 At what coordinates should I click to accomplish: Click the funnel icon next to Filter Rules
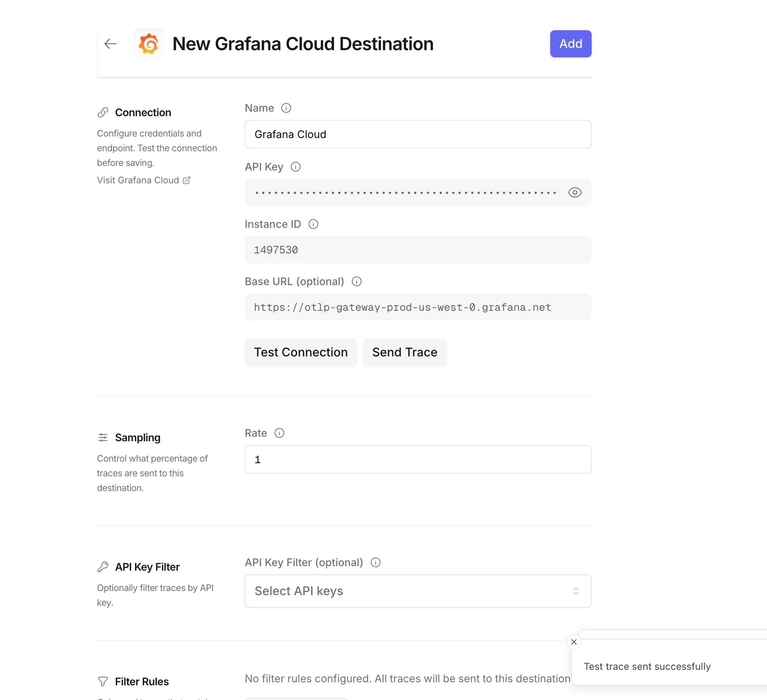click(x=103, y=682)
